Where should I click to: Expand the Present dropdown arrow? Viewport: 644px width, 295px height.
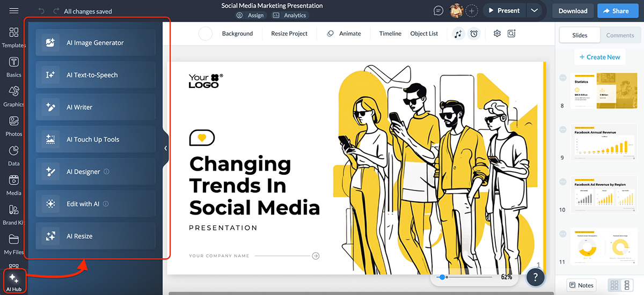pos(533,11)
